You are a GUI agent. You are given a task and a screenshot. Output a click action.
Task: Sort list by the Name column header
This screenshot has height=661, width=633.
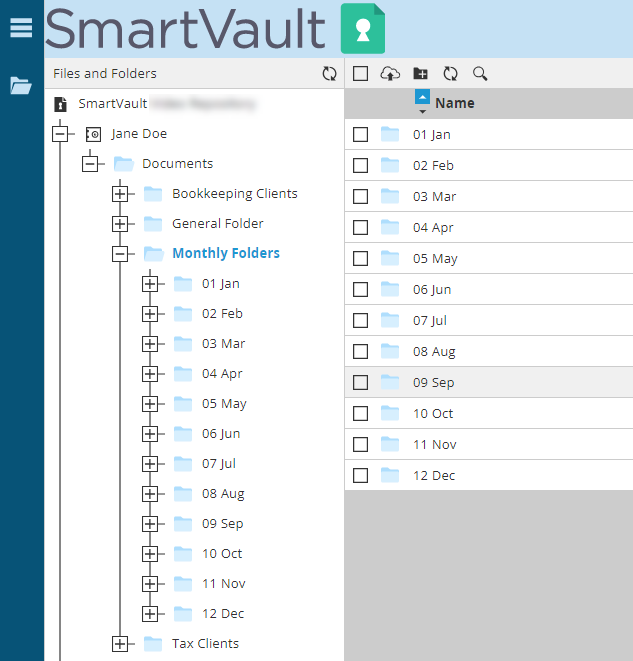tap(454, 103)
